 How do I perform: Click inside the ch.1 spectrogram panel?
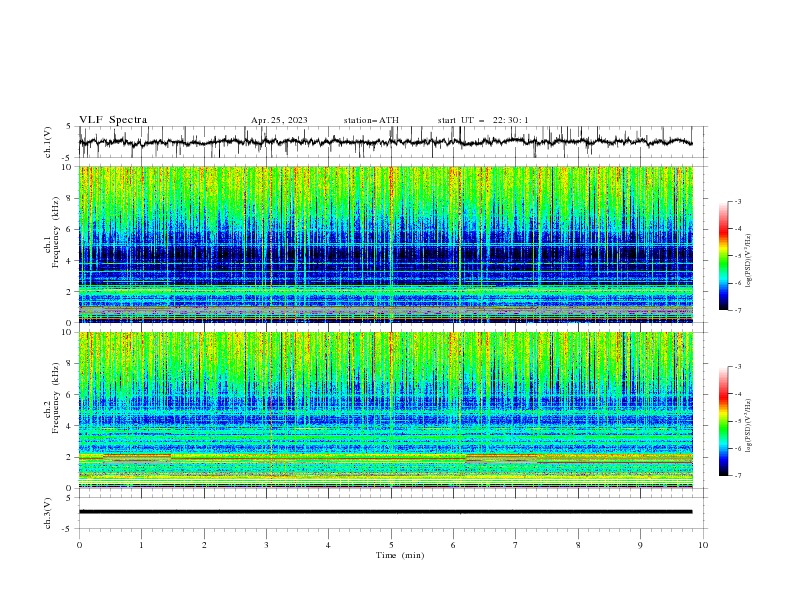pyautogui.click(x=386, y=244)
